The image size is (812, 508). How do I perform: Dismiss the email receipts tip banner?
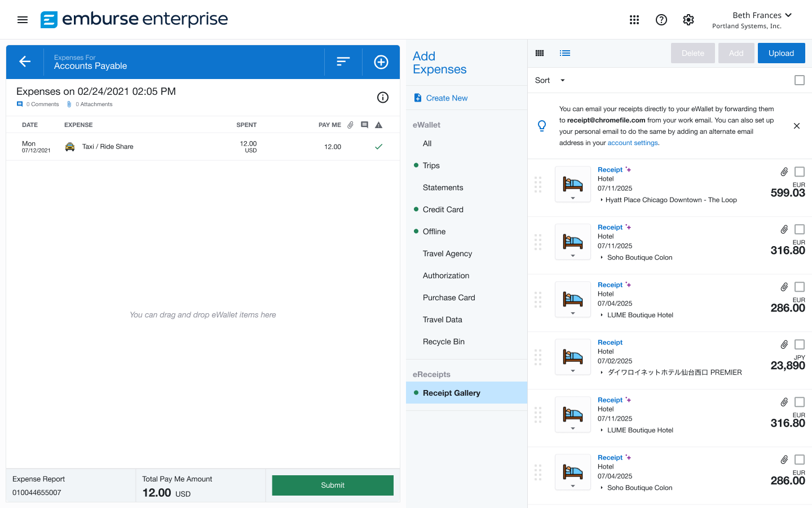[797, 126]
